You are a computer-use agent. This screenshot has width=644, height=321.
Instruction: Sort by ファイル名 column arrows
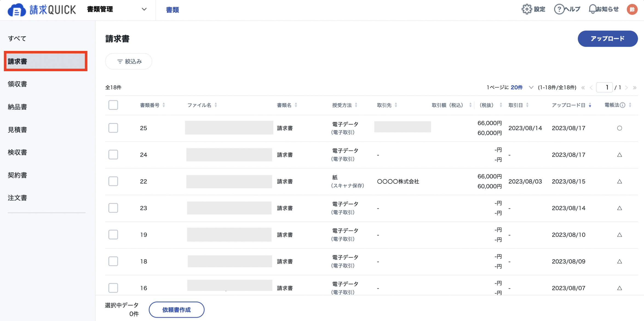pyautogui.click(x=216, y=105)
